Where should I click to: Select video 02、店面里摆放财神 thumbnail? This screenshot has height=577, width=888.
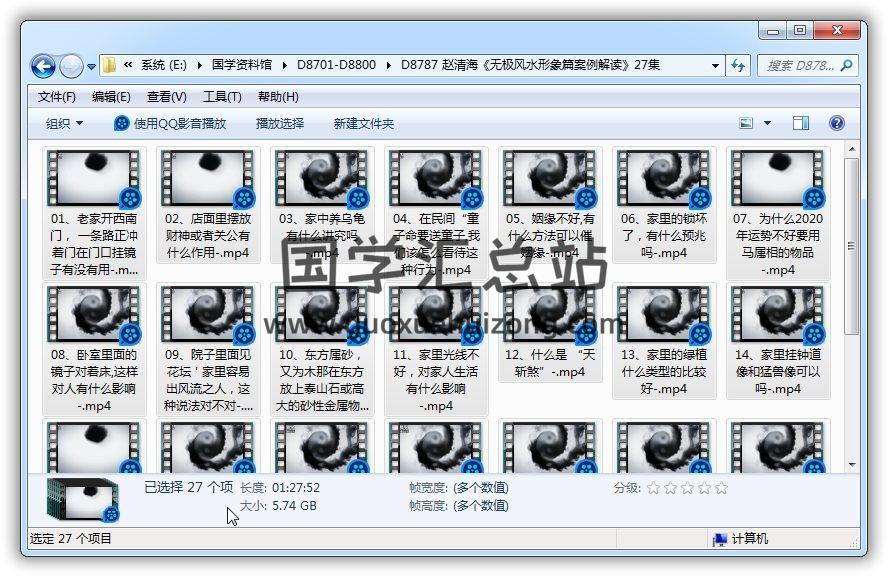point(208,178)
